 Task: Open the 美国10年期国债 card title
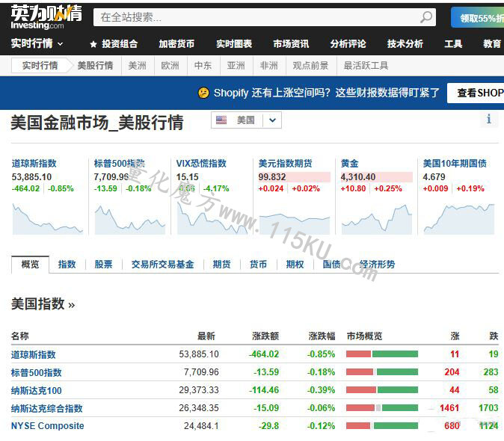click(455, 164)
